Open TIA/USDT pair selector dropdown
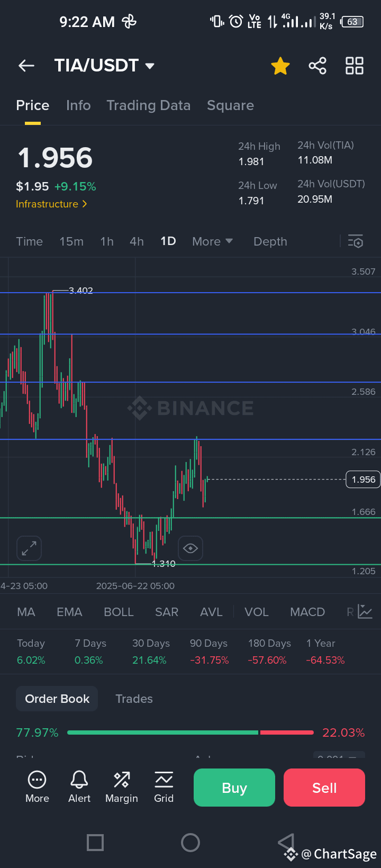The height and width of the screenshot is (868, 381). pyautogui.click(x=104, y=66)
